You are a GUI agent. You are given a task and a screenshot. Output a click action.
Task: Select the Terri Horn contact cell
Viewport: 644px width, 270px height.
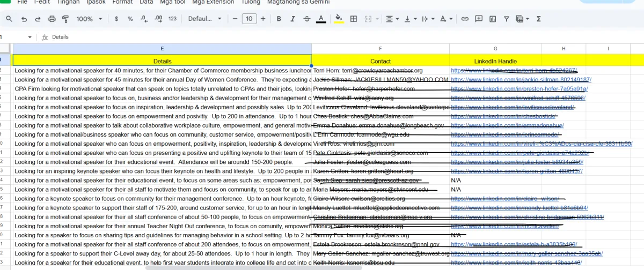(380, 70)
